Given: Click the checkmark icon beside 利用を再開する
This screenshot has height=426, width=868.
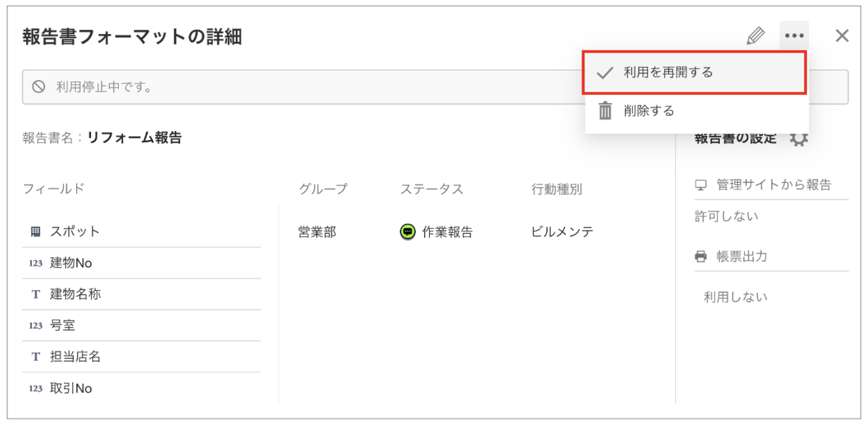Looking at the screenshot, I should (x=605, y=73).
